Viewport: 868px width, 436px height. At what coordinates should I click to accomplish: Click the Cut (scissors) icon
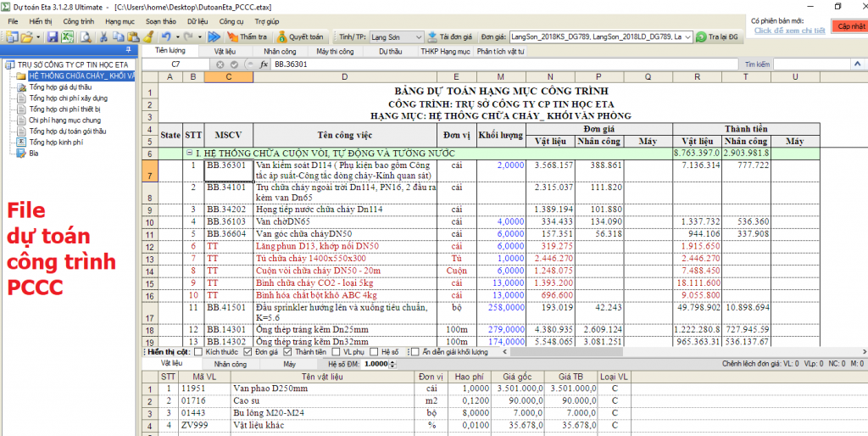103,37
